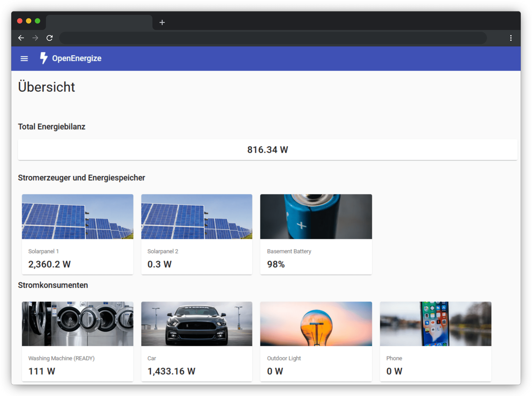Go back using browser back arrow

[x=21, y=38]
